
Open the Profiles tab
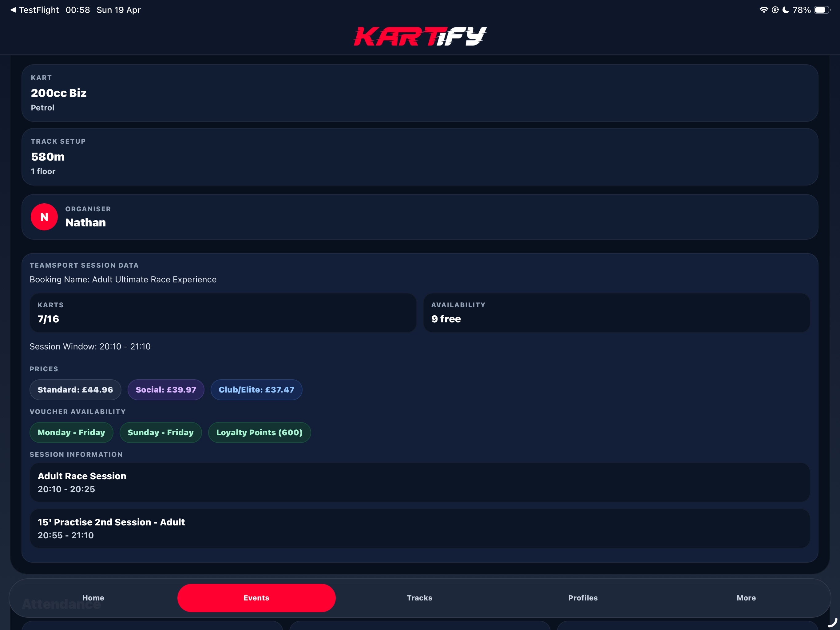click(583, 598)
